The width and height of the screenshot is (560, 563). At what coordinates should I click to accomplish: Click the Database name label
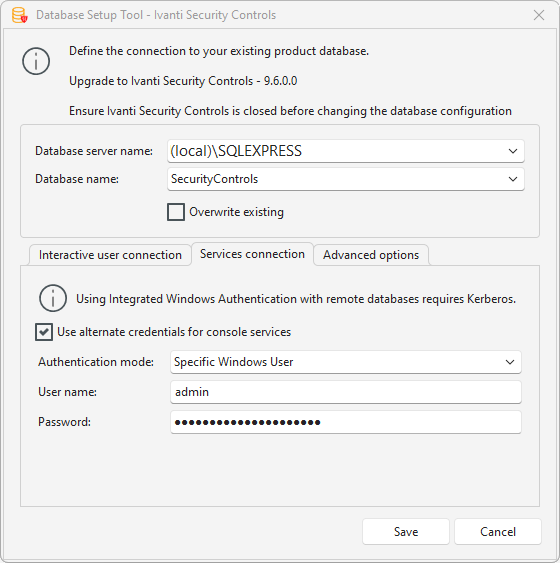[77, 179]
